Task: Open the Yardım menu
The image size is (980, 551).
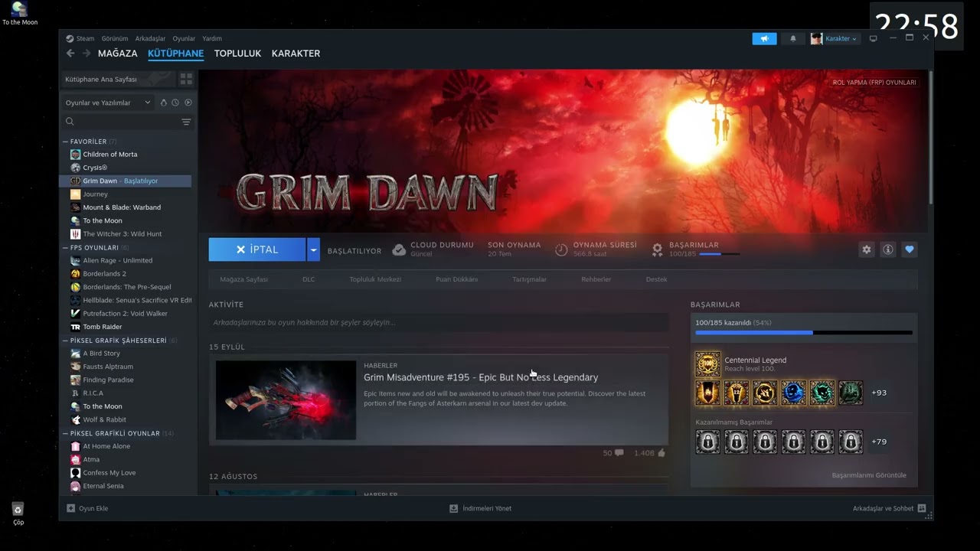Action: point(212,38)
